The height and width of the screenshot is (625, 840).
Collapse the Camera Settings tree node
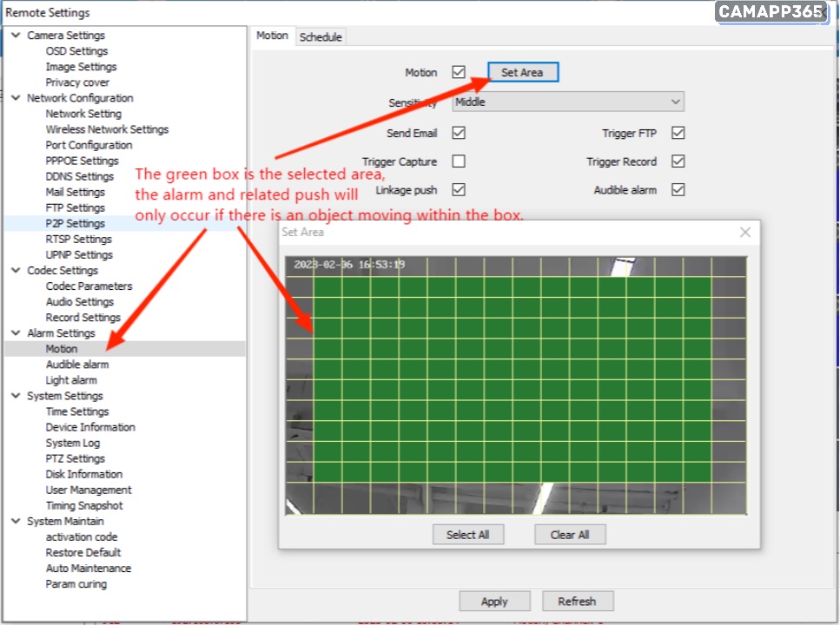[x=17, y=36]
